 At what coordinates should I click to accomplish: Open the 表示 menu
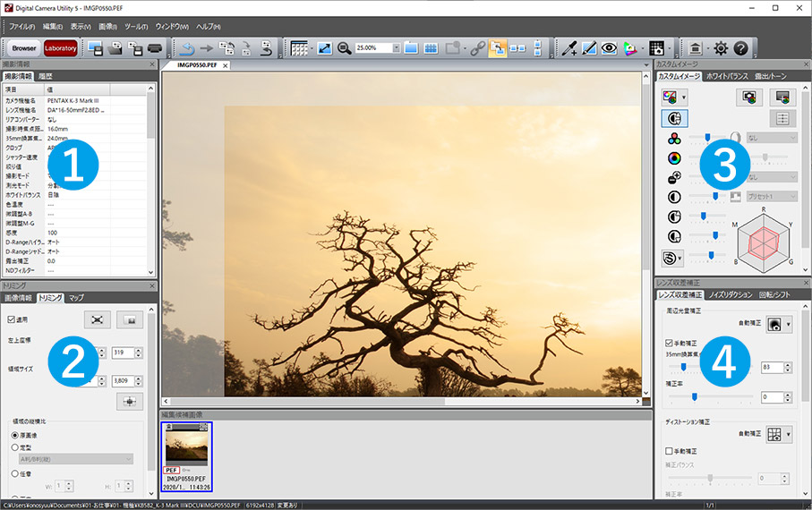(81, 27)
